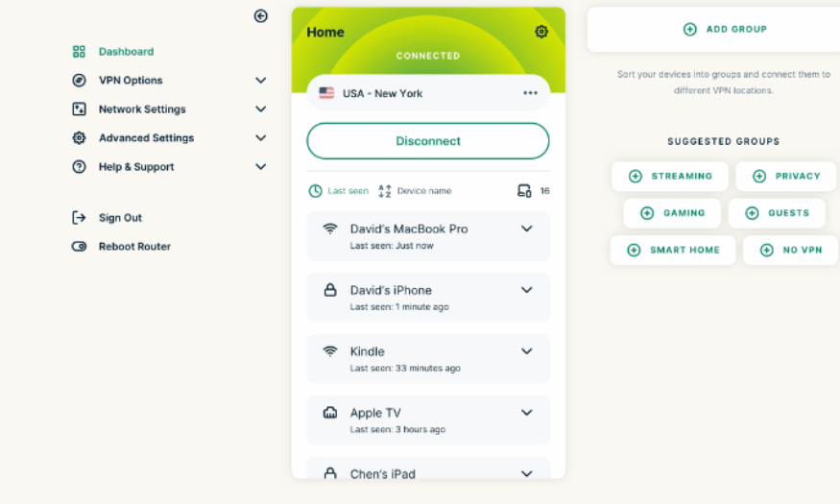
Task: Click the Help & Support question icon
Action: pyautogui.click(x=79, y=167)
